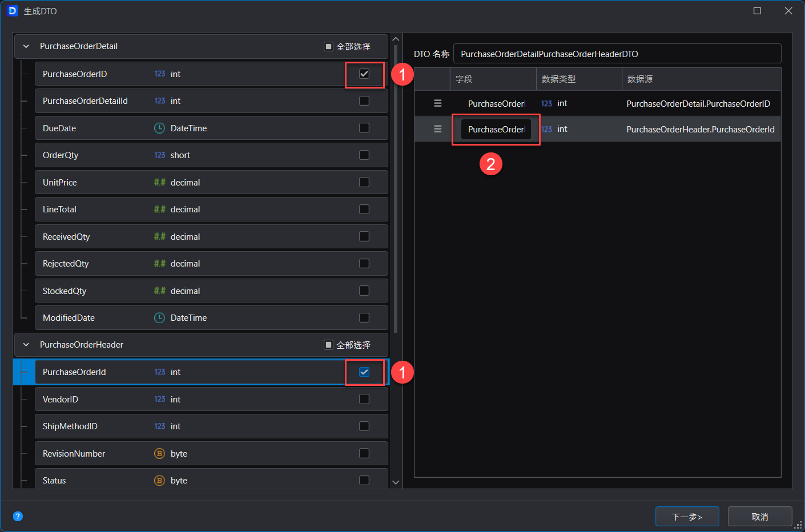Edit field name in second DTO row

pos(496,130)
